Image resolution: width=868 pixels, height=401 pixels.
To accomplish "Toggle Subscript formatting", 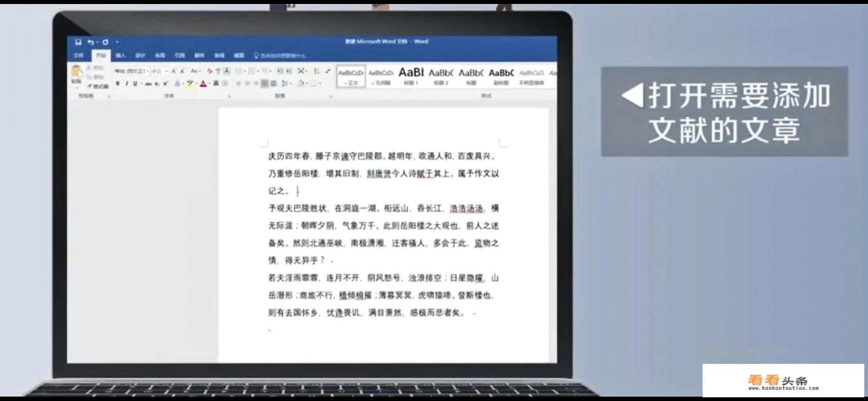I will click(x=157, y=84).
